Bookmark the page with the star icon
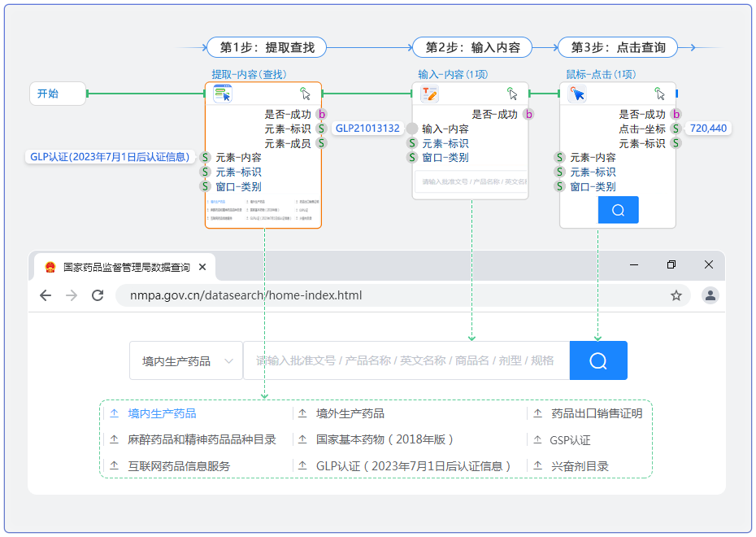This screenshot has width=756, height=537. click(676, 295)
